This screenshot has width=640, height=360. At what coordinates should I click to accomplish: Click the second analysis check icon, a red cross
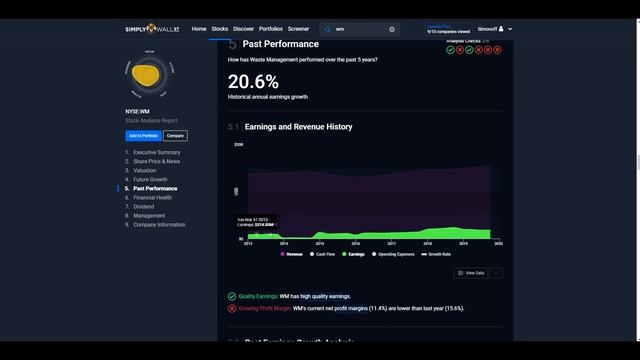460,50
